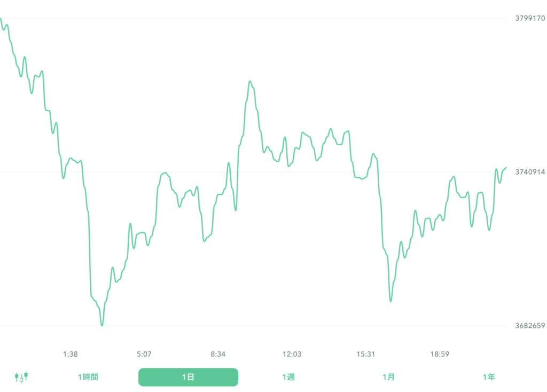
Task: Change chart range to 1年
Action: (x=488, y=377)
